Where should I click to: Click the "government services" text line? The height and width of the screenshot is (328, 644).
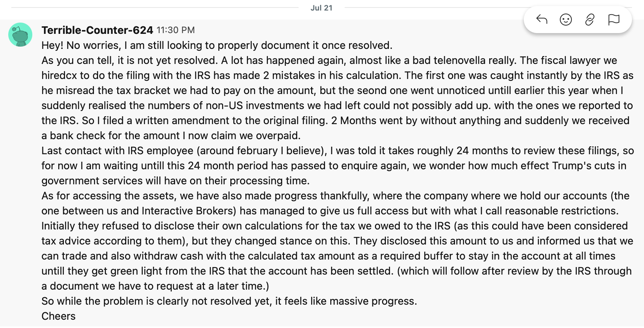(x=175, y=181)
